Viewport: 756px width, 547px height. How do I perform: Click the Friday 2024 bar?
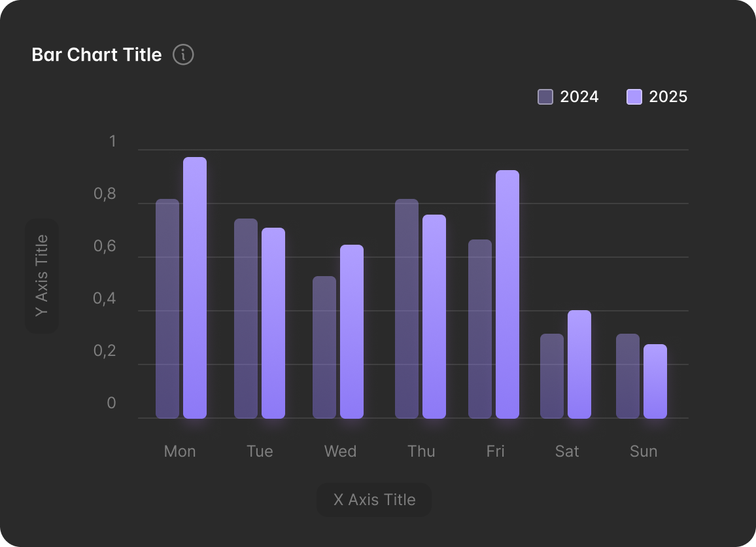click(480, 329)
